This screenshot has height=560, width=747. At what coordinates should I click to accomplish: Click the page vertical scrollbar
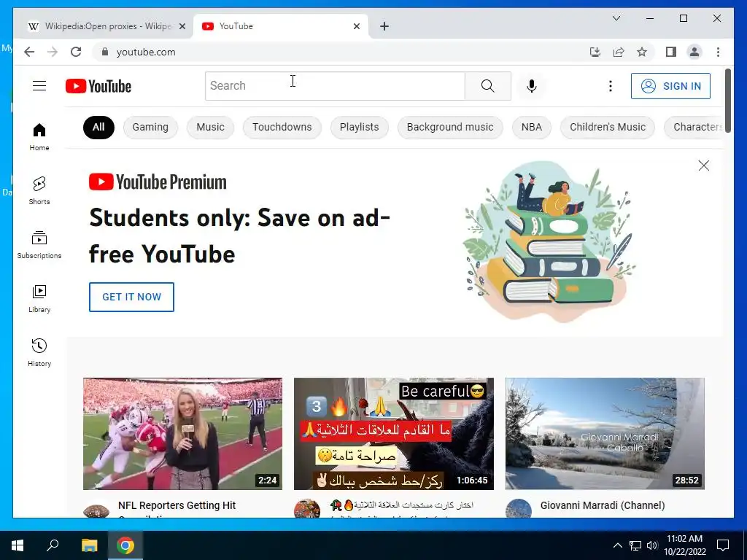728,101
